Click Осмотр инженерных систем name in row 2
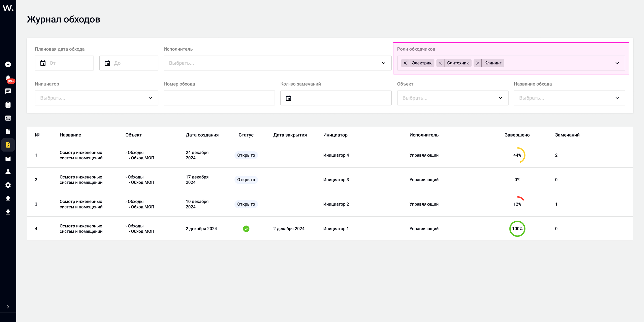 81,180
